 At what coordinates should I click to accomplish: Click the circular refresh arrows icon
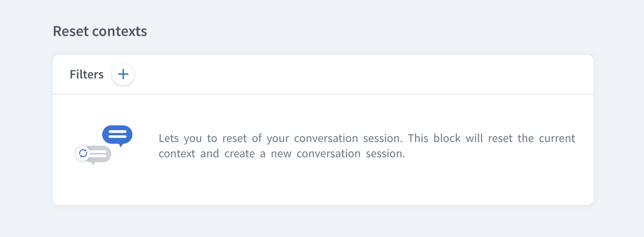click(83, 153)
